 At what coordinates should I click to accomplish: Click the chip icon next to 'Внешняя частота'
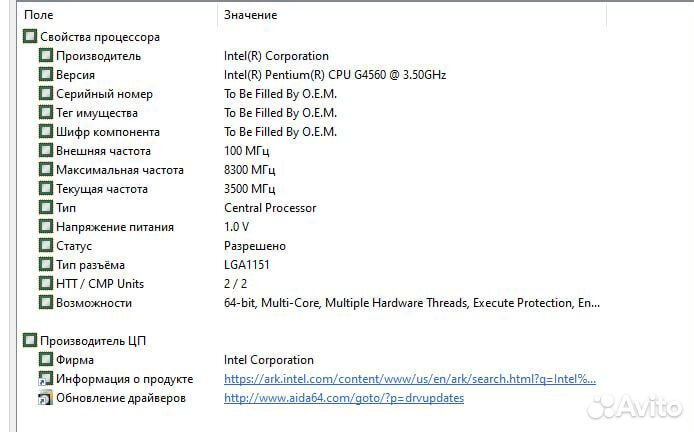tap(46, 150)
